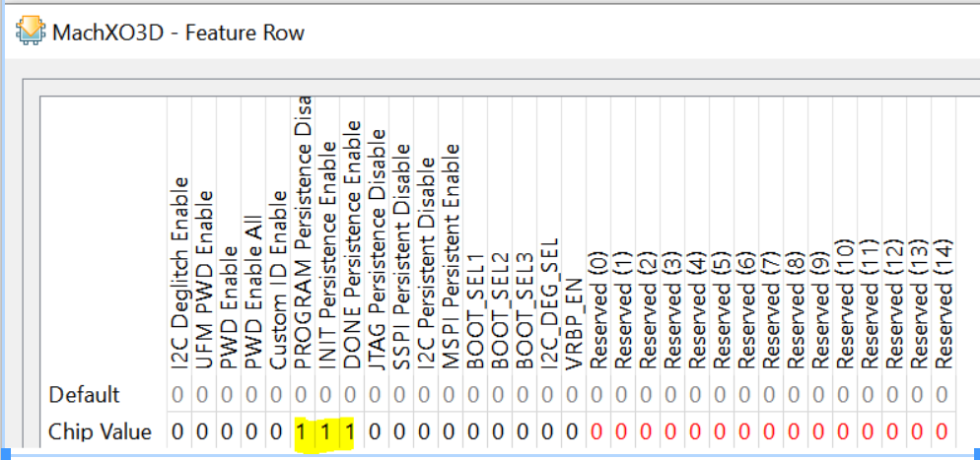Select the SSPI Persistent Disable column header
The width and height of the screenshot is (980, 460).
coord(400,257)
